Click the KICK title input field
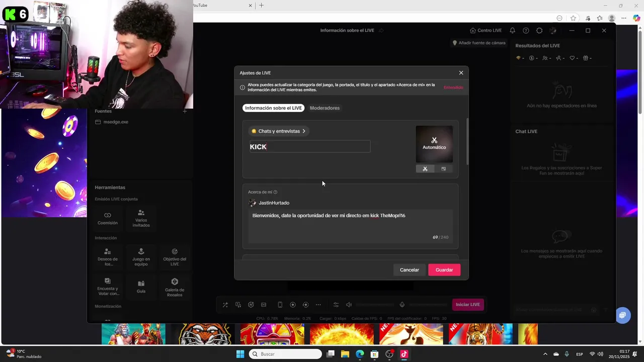Screen dimensions: 644x362 click(x=309, y=147)
